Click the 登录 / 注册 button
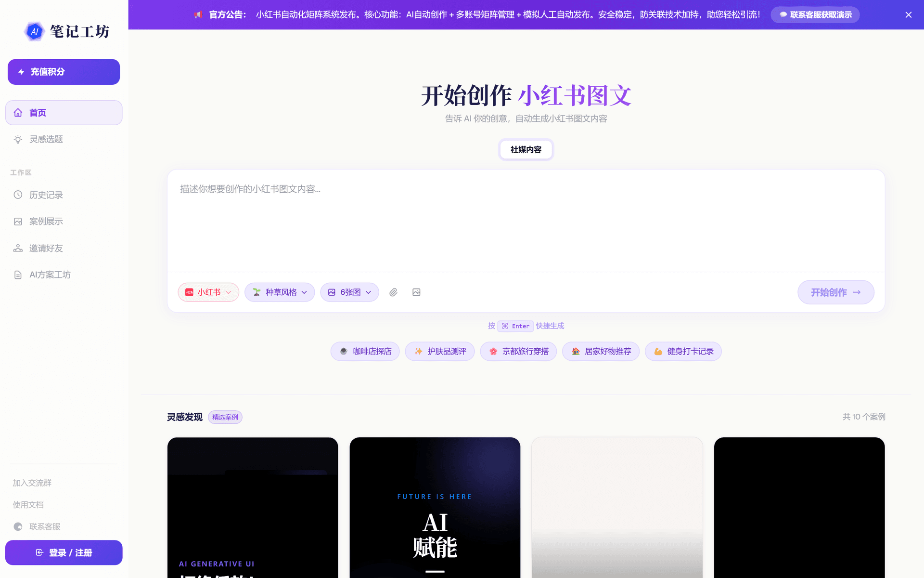The image size is (924, 578). pyautogui.click(x=64, y=552)
